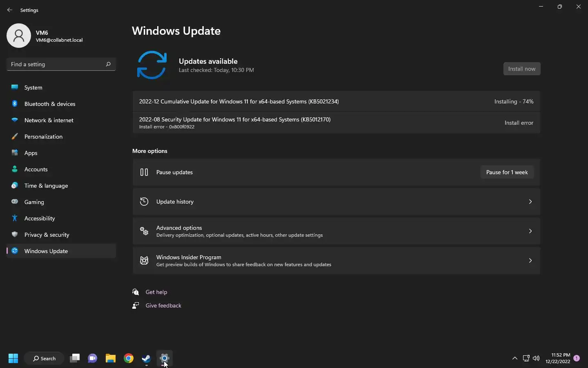Click the KB5021234 cumulative update title
Screen dimensions: 588x368
(x=239, y=101)
